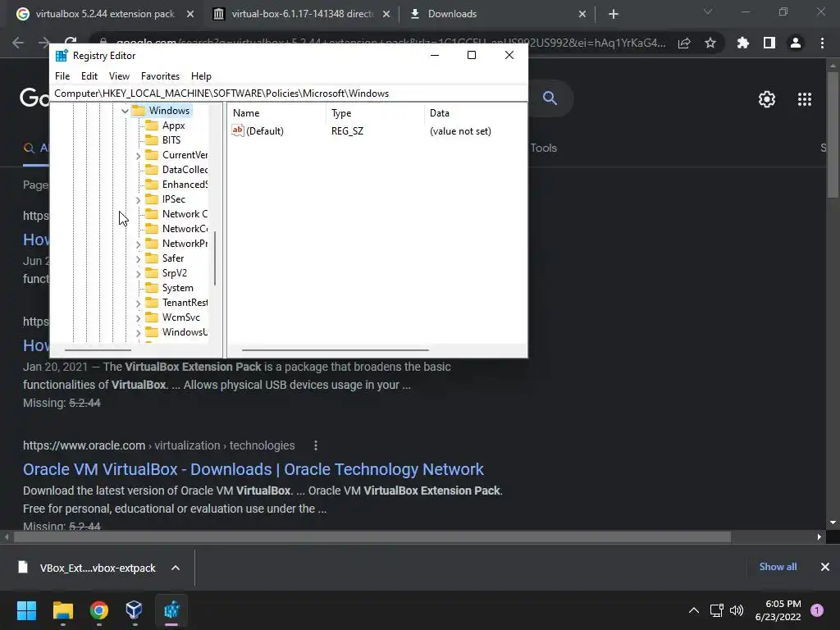Click the (Default) string value icon
Viewport: 840px width, 630px height.
point(237,130)
